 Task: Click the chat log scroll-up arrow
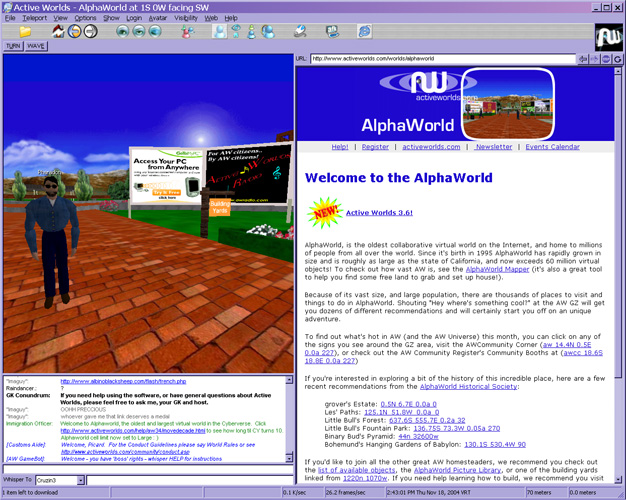point(289,380)
